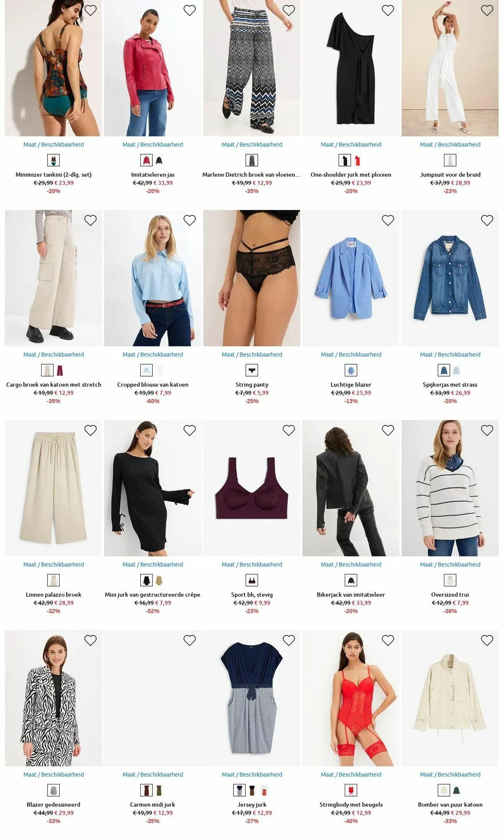The width and height of the screenshot is (504, 840).
Task: Click wishlist heart on Sport bh, stevig
Action: [x=289, y=430]
